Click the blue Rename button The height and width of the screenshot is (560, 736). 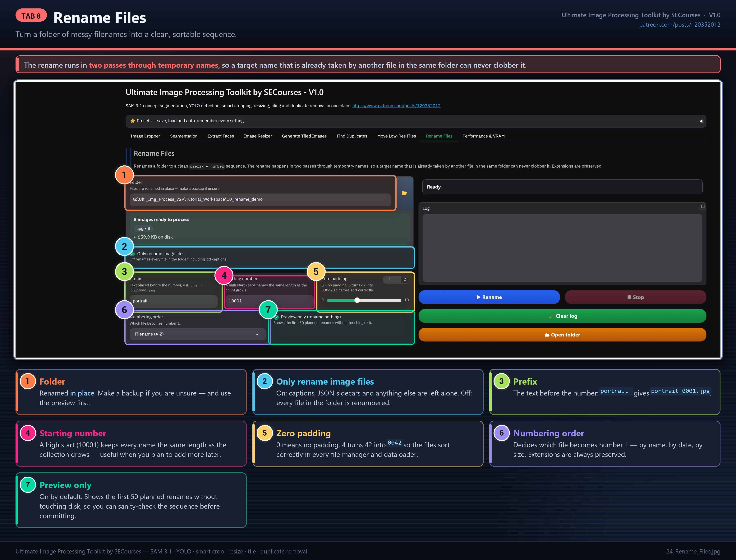[x=489, y=297]
